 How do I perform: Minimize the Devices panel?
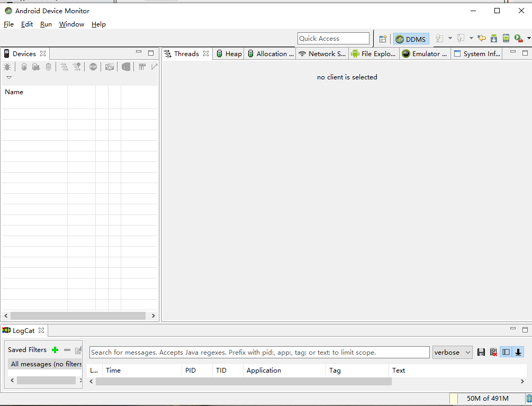[x=139, y=52]
